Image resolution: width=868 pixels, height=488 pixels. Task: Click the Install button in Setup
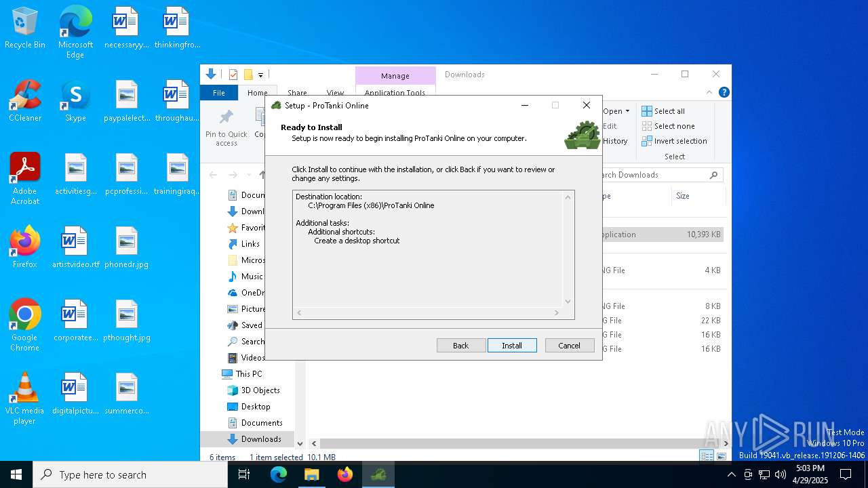[x=512, y=346]
